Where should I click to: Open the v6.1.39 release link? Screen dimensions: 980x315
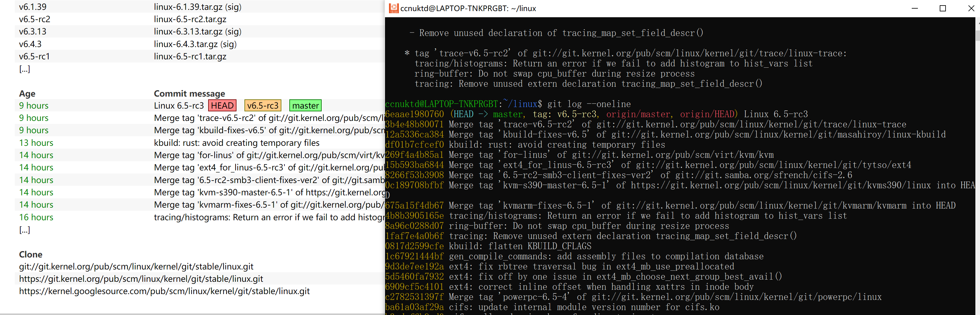33,6
